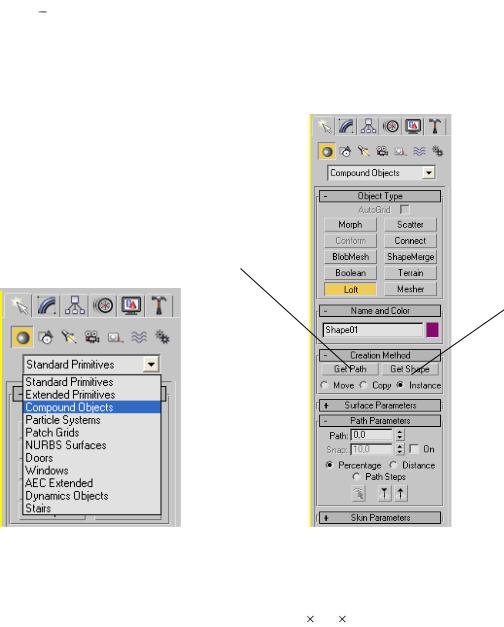Click the Boolean button
Image resolution: width=504 pixels, height=627 pixels.
[350, 273]
